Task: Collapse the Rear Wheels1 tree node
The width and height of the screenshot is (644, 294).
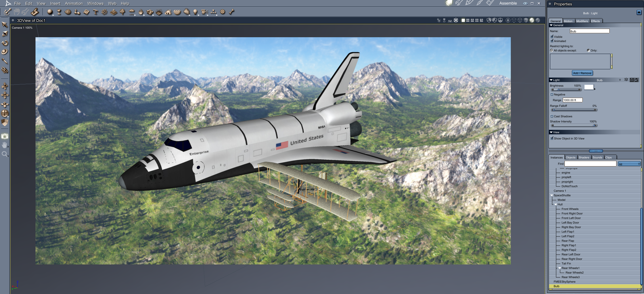Action: [560, 268]
